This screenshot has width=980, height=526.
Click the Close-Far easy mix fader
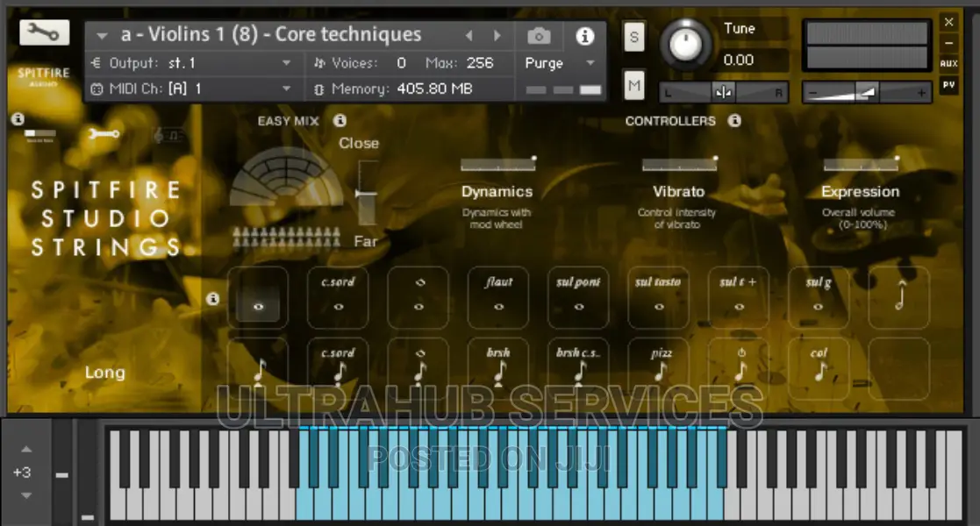(367, 193)
